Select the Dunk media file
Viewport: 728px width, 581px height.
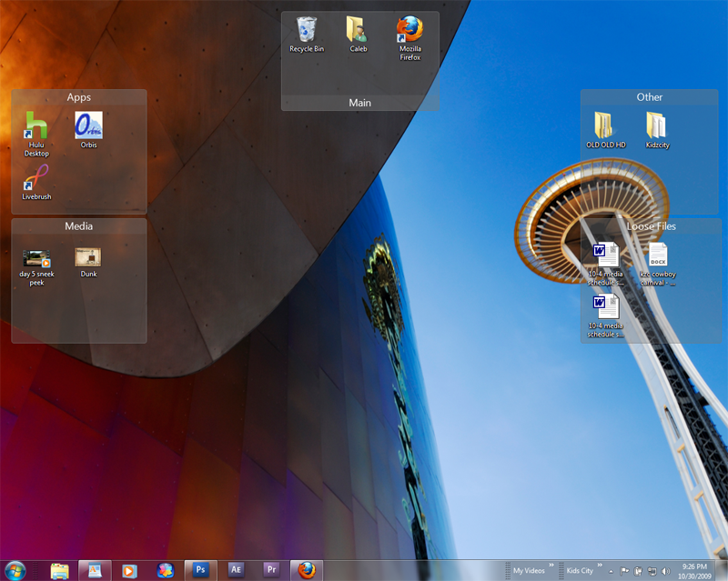[x=88, y=263]
